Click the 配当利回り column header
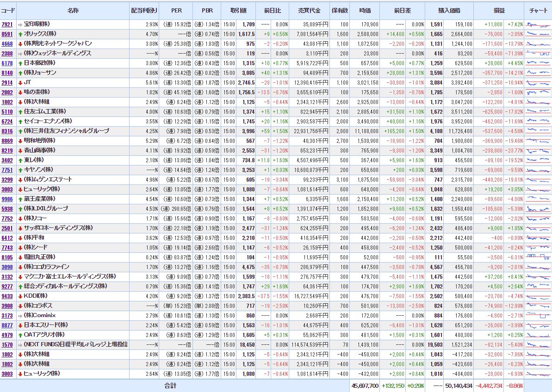Screen dimensions: 552x392 pos(144,10)
